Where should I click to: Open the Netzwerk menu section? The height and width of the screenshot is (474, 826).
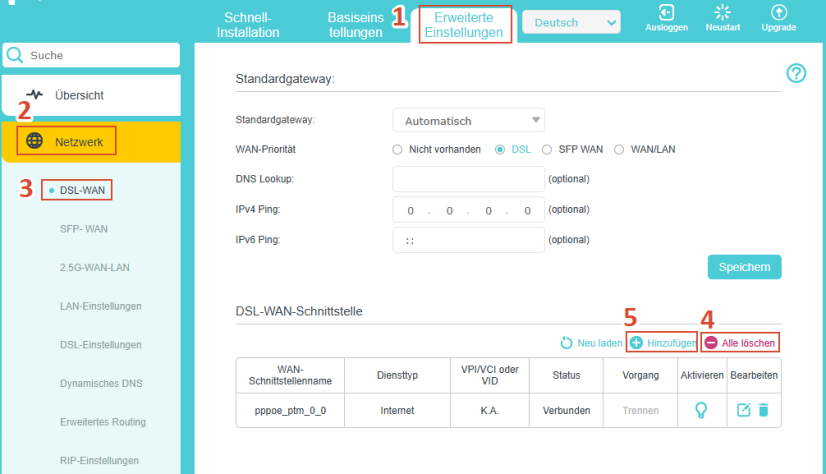[x=91, y=142]
